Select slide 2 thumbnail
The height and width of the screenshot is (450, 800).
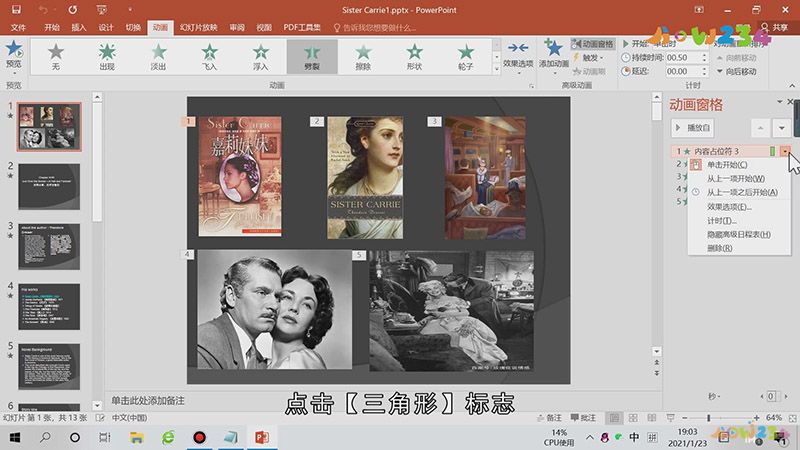pyautogui.click(x=49, y=187)
